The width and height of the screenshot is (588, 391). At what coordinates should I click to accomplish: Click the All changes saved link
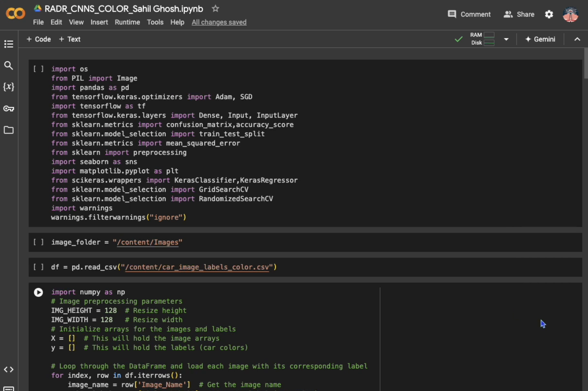(x=219, y=22)
